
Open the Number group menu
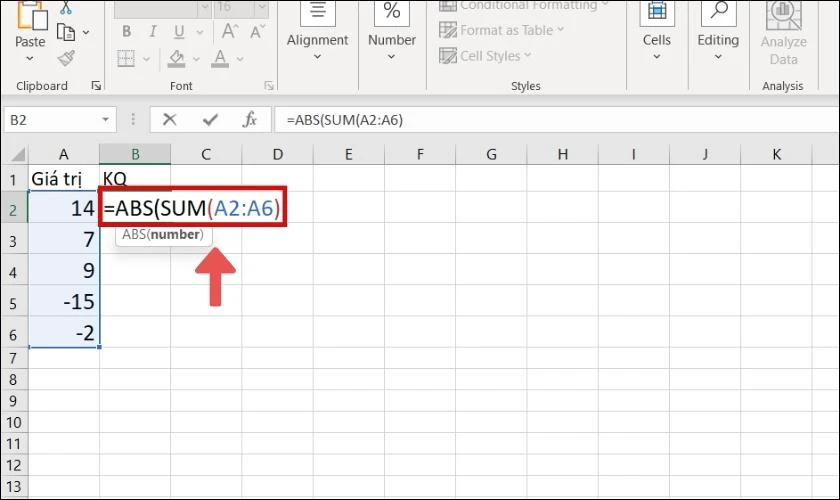click(392, 32)
